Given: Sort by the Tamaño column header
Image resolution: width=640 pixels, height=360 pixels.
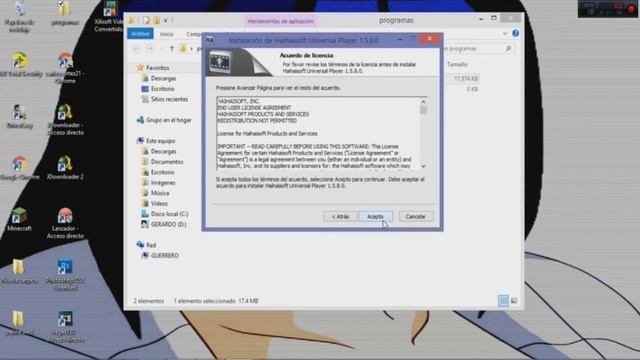Looking at the screenshot, I should [457, 64].
